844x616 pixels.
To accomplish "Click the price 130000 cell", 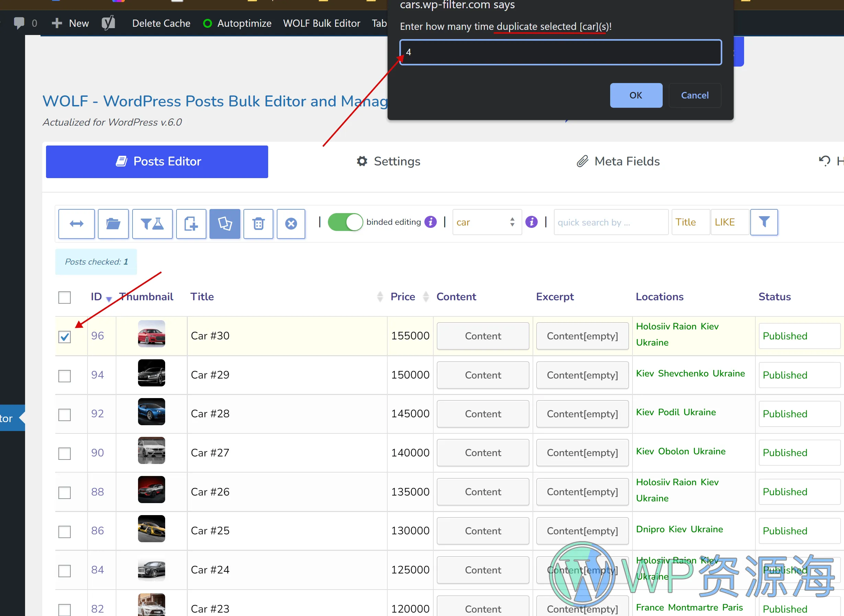I will click(410, 531).
